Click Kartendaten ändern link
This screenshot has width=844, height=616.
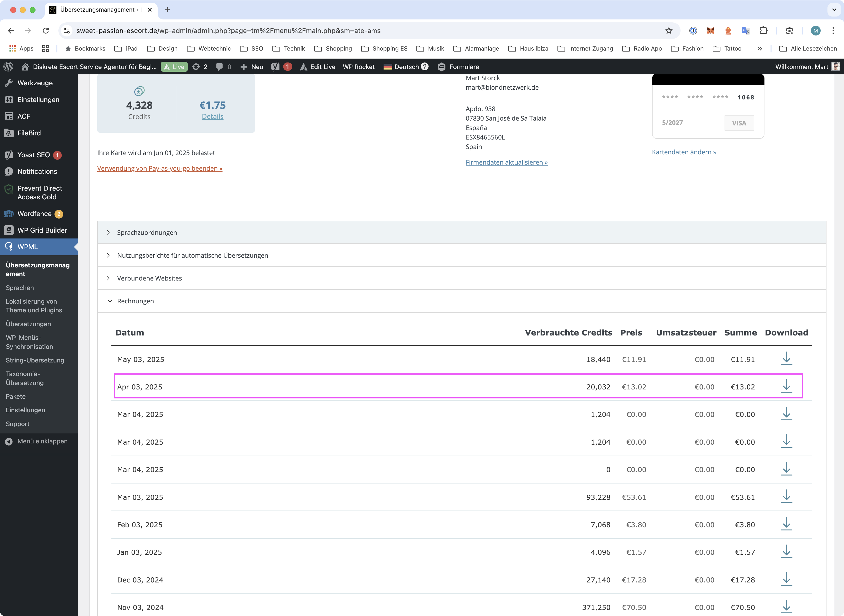pos(684,152)
